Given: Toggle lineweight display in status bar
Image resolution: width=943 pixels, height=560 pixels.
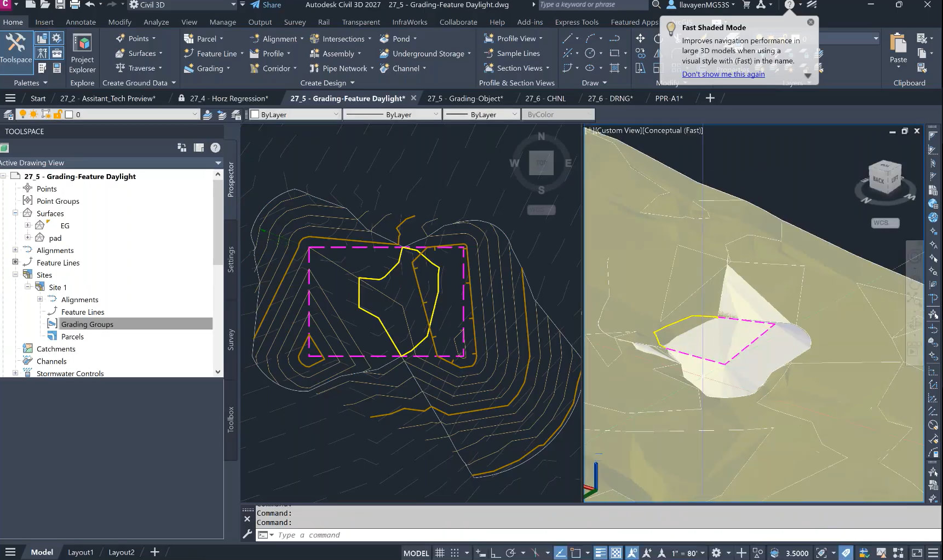Looking at the screenshot, I should [601, 553].
